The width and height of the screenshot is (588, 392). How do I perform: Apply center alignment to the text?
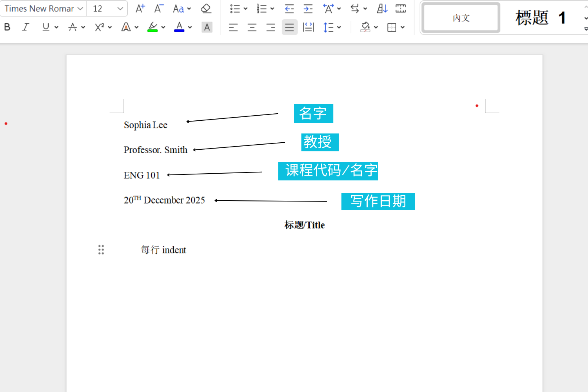pos(252,27)
